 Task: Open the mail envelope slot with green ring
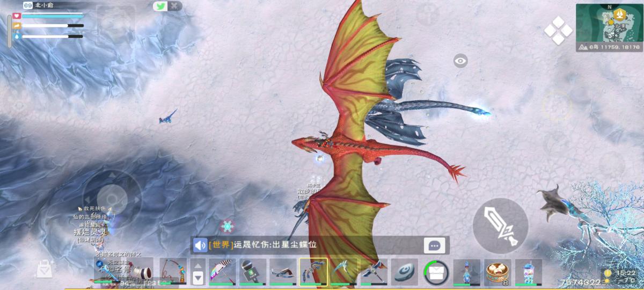point(436,272)
